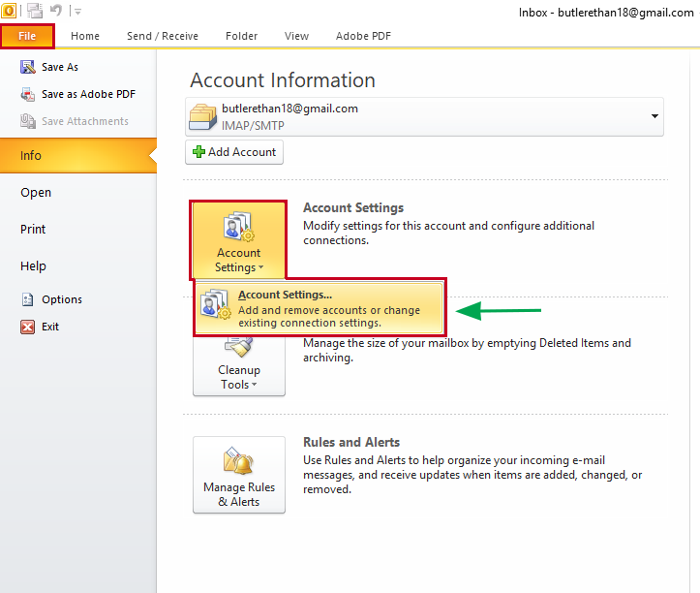Click the Undo arrow in quick access toolbar
The image size is (700, 593).
click(56, 10)
